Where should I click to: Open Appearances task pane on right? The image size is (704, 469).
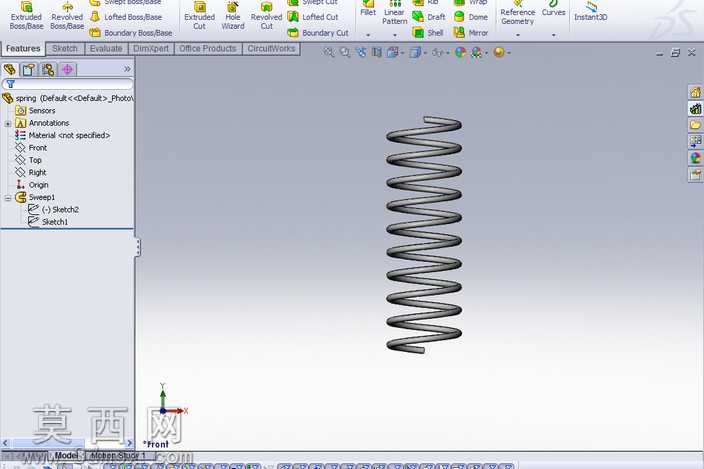coord(695,158)
